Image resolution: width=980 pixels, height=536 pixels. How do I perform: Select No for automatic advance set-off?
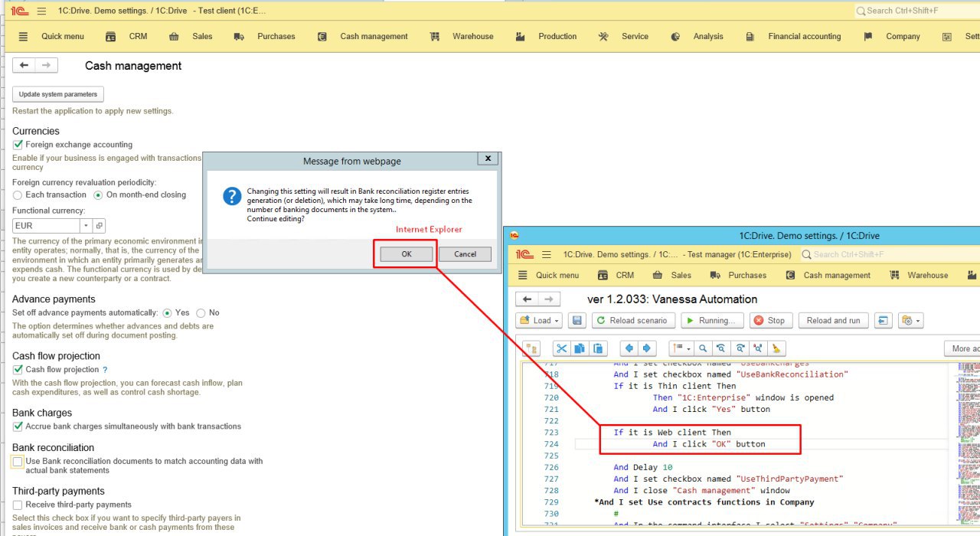201,312
